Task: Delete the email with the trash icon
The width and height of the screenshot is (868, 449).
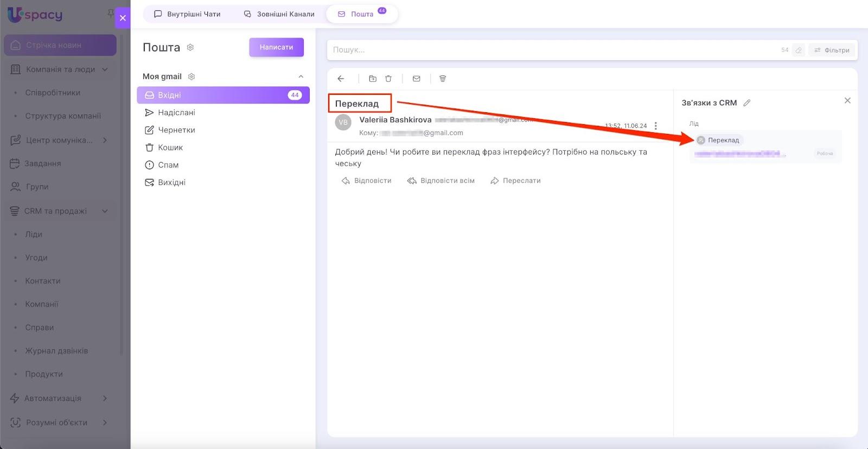Action: [388, 79]
